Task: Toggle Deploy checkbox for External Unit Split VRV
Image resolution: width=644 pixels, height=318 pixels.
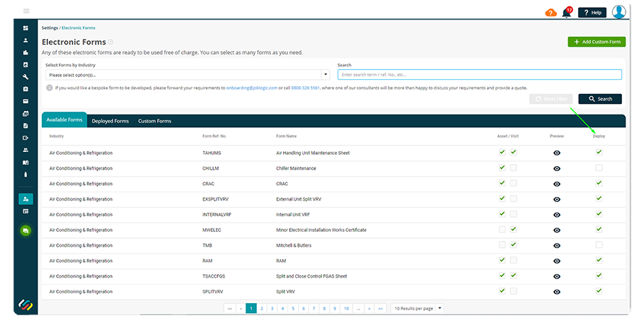Action: tap(599, 199)
